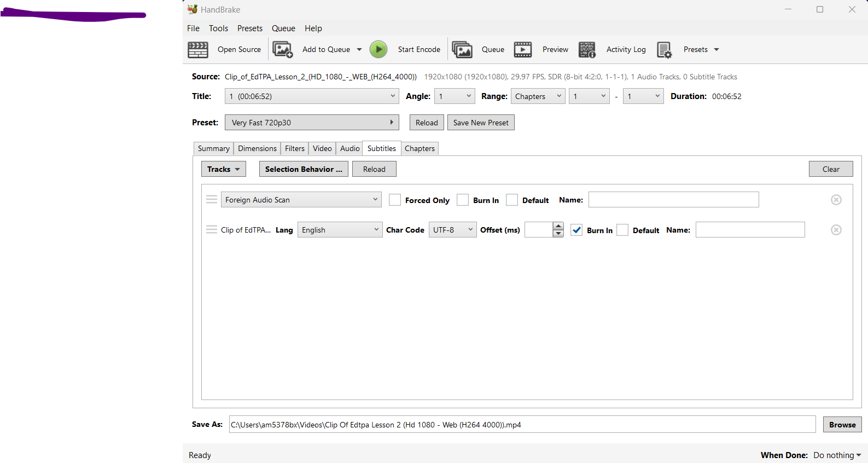Open the Range Chapters dropdown
The width and height of the screenshot is (868, 463).
(538, 96)
